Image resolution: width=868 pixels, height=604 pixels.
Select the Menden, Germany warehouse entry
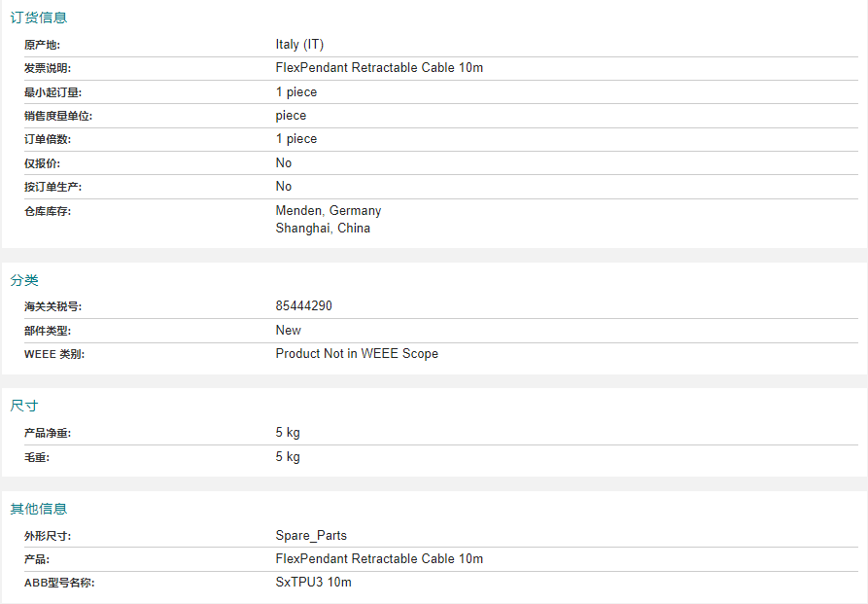pyautogui.click(x=329, y=210)
